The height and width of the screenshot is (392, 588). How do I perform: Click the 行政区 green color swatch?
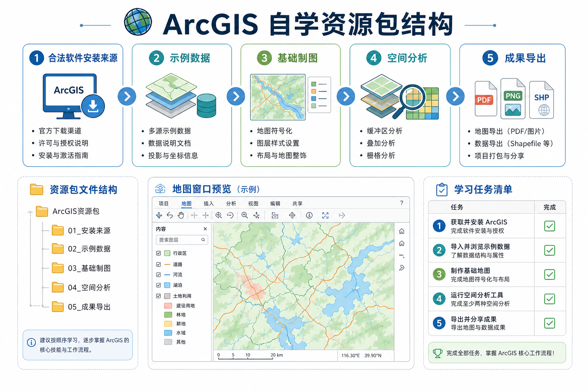(x=167, y=253)
